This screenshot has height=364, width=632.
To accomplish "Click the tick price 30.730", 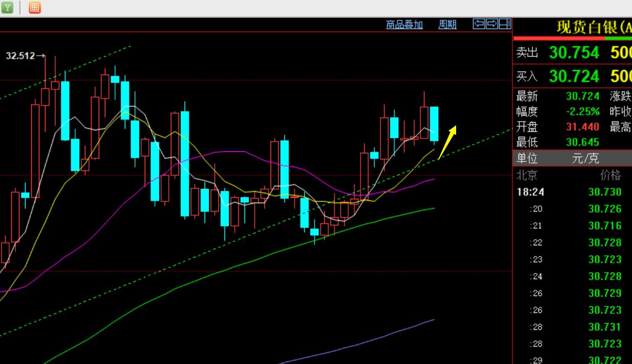I will tap(605, 192).
